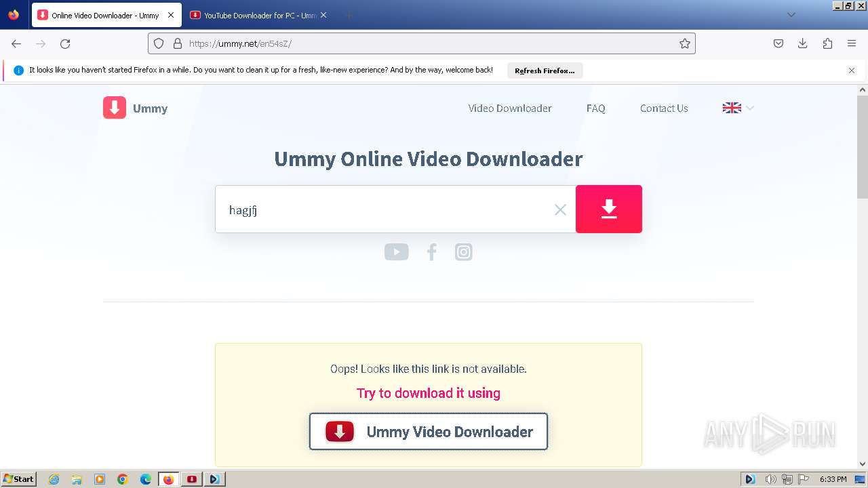Screen dimensions: 868x488
Task: Click the Refresh Firefox... button
Action: click(x=545, y=70)
